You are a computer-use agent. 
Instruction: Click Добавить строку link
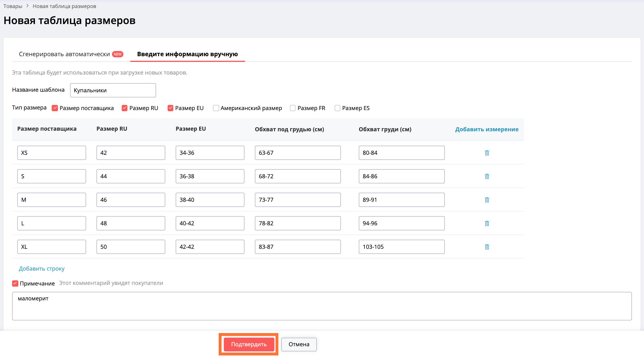[42, 269]
